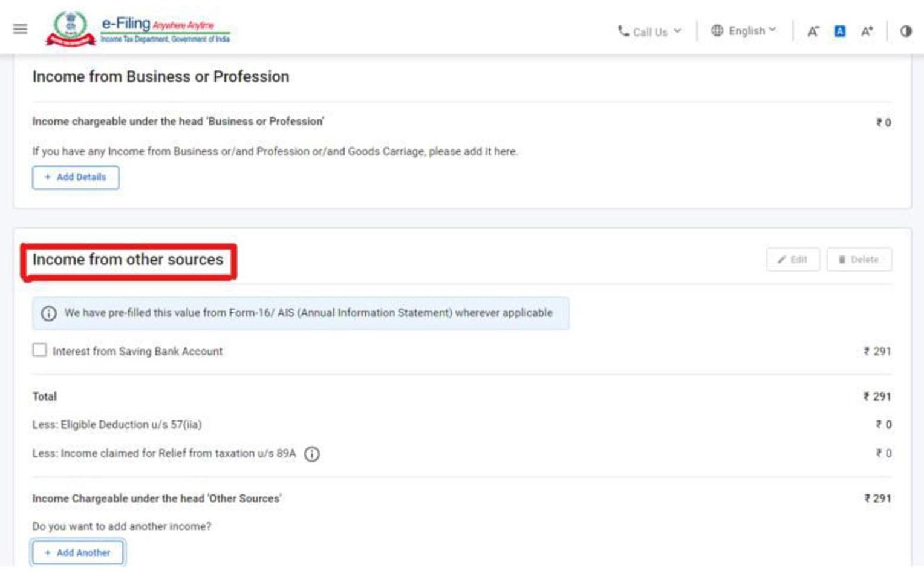The width and height of the screenshot is (924, 579).
Task: Delete the Income from other sources section
Action: coord(859,260)
